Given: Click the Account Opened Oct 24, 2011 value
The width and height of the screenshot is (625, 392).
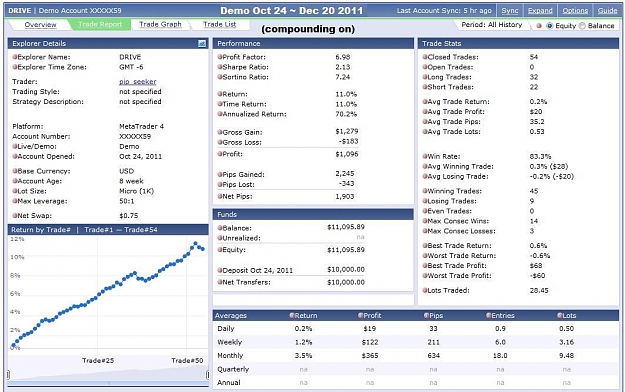Looking at the screenshot, I should pos(140,156).
